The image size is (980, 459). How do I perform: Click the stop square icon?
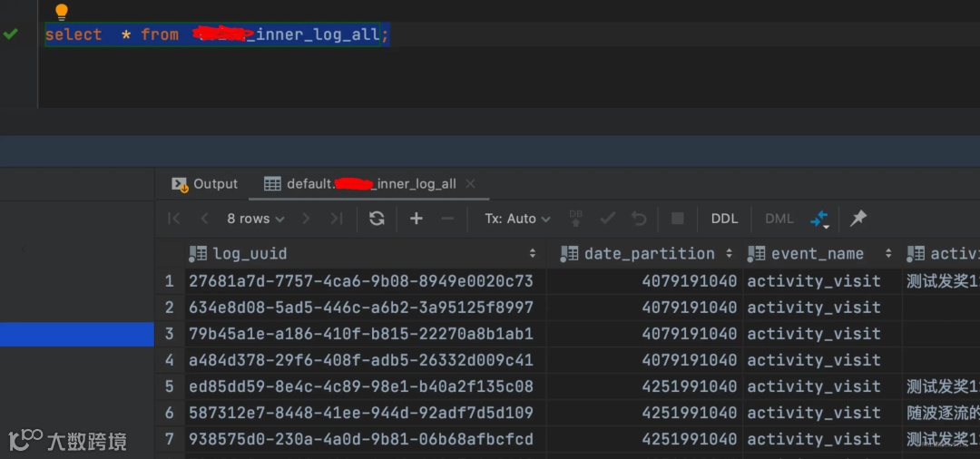point(678,218)
